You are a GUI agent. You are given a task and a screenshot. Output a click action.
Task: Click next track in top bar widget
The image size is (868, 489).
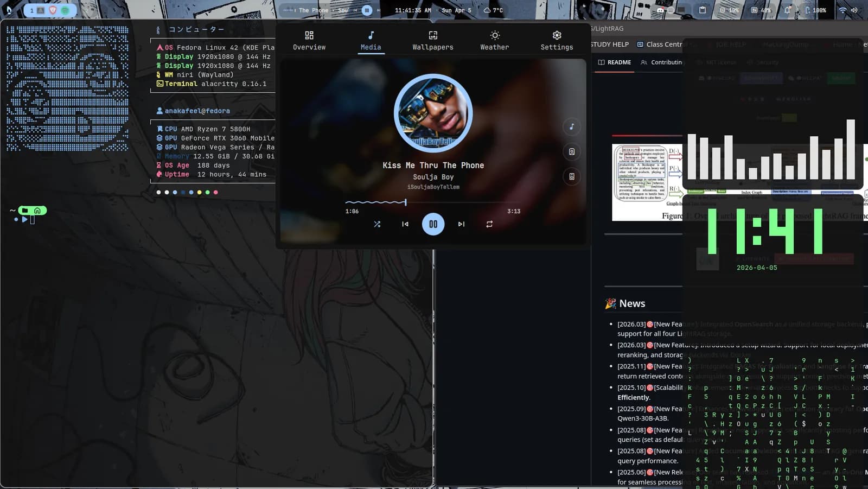378,10
